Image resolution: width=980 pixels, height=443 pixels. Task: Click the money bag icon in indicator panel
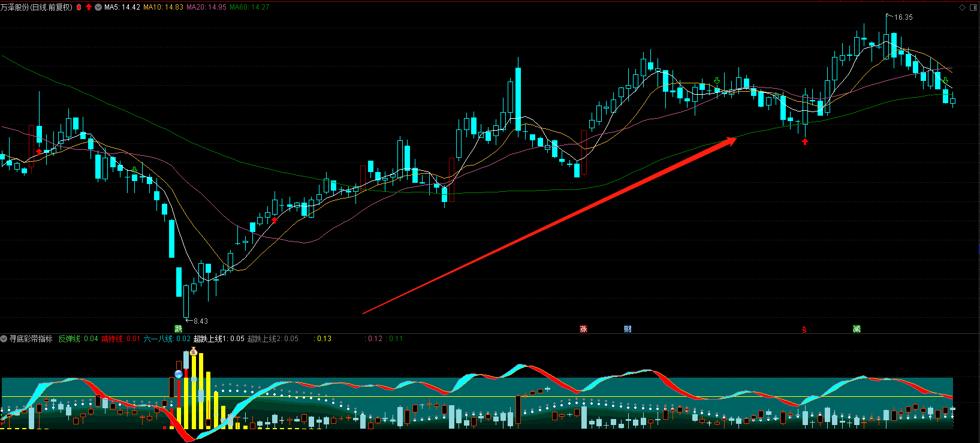click(194, 351)
